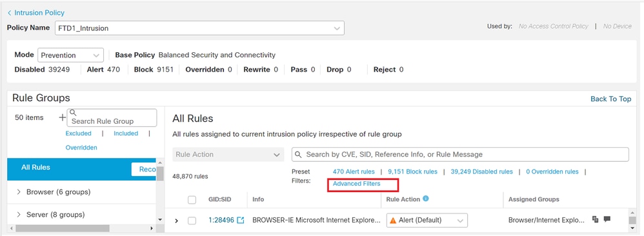Image resolution: width=644 pixels, height=236 pixels.
Task: Click the Rule Action info icon
Action: 425,199
